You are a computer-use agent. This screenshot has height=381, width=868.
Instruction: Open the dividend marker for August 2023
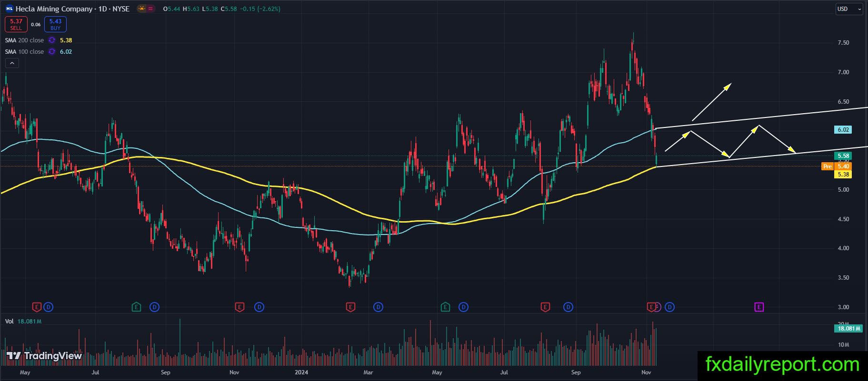[x=154, y=307]
